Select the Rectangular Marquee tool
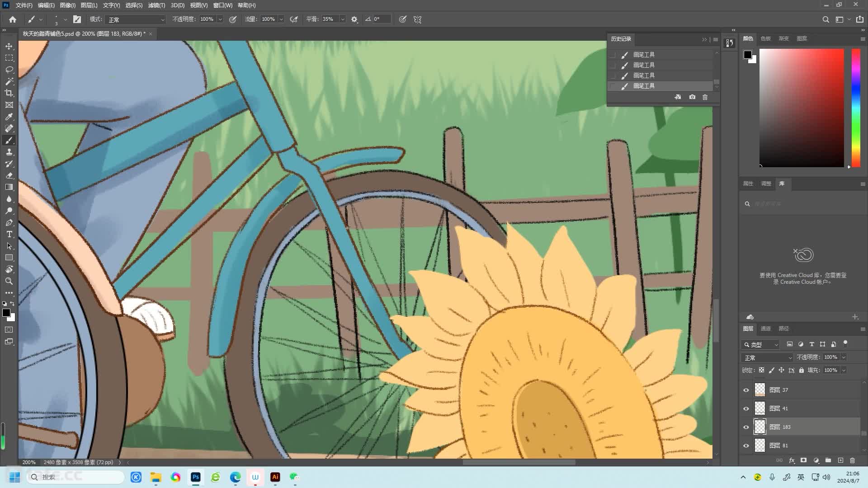Screen dimensions: 868x488 (9, 58)
